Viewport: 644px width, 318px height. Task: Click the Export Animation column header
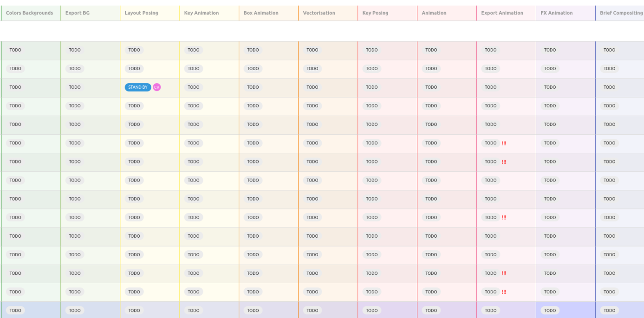pos(502,13)
